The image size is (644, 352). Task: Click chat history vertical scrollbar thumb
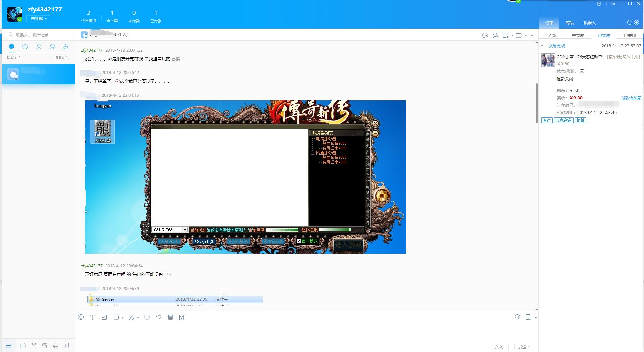537,103
